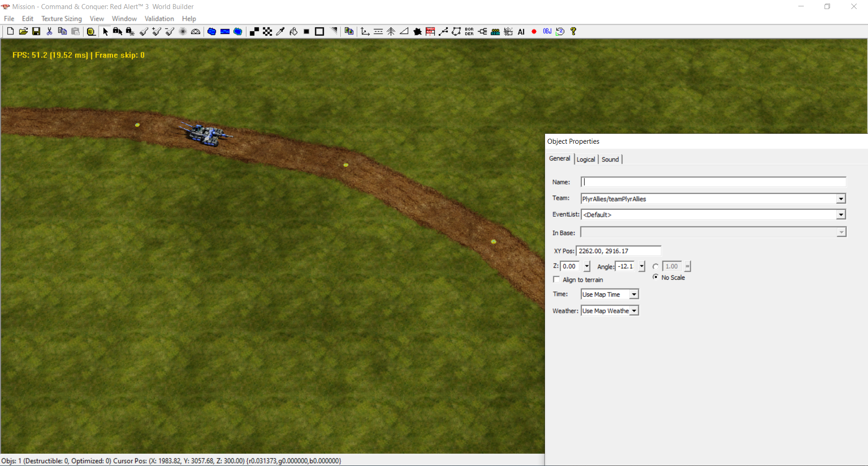Image resolution: width=868 pixels, height=466 pixels.
Task: Select the blue river rectangle tool
Action: pyautogui.click(x=225, y=31)
